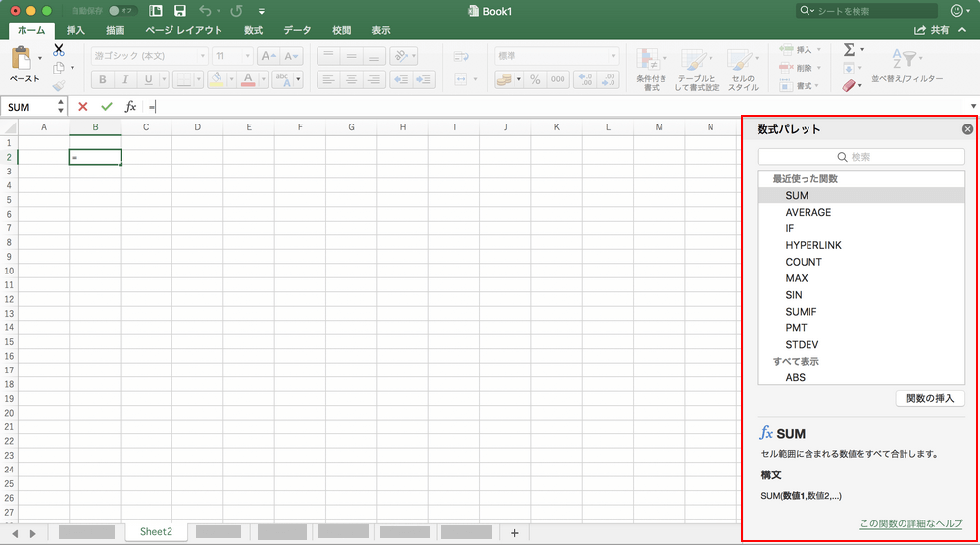Cancel formula entry with red X

tap(82, 106)
